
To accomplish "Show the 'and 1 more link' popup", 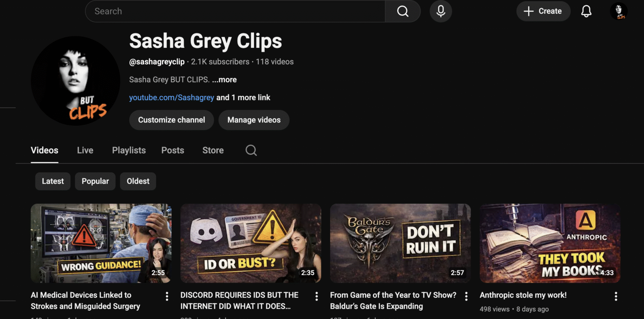I will coord(243,97).
